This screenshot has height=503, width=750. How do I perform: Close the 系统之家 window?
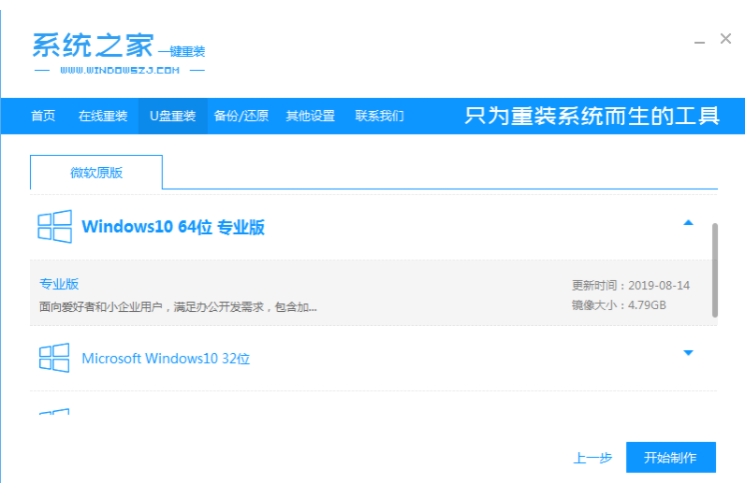pos(726,39)
